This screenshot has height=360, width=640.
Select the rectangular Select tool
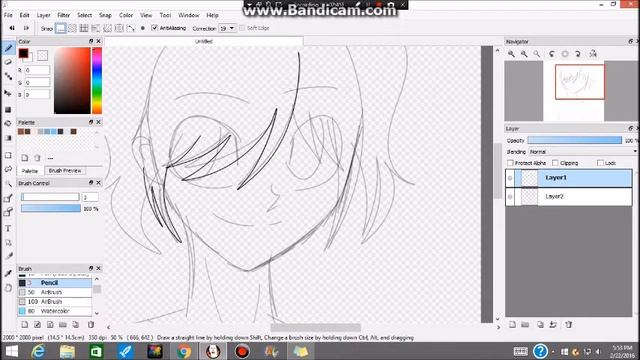[x=8, y=156]
